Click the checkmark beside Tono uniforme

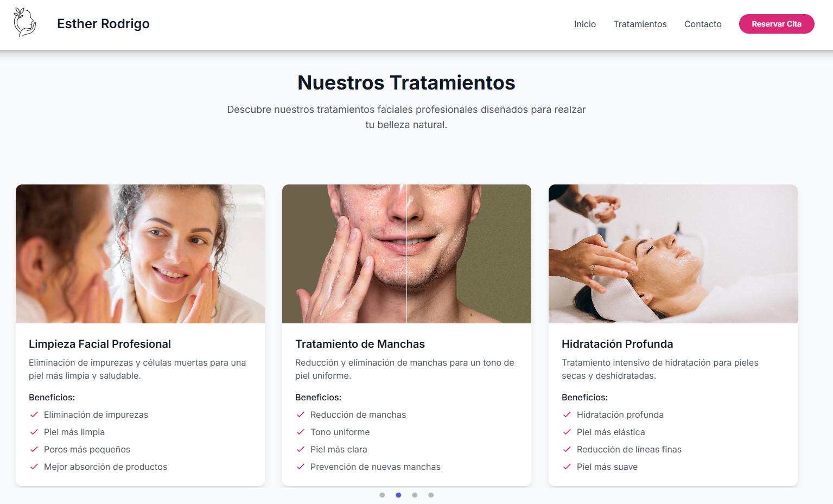click(x=301, y=432)
